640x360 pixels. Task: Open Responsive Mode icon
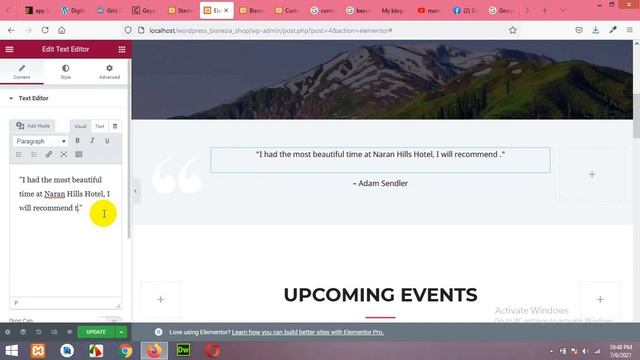click(54, 332)
